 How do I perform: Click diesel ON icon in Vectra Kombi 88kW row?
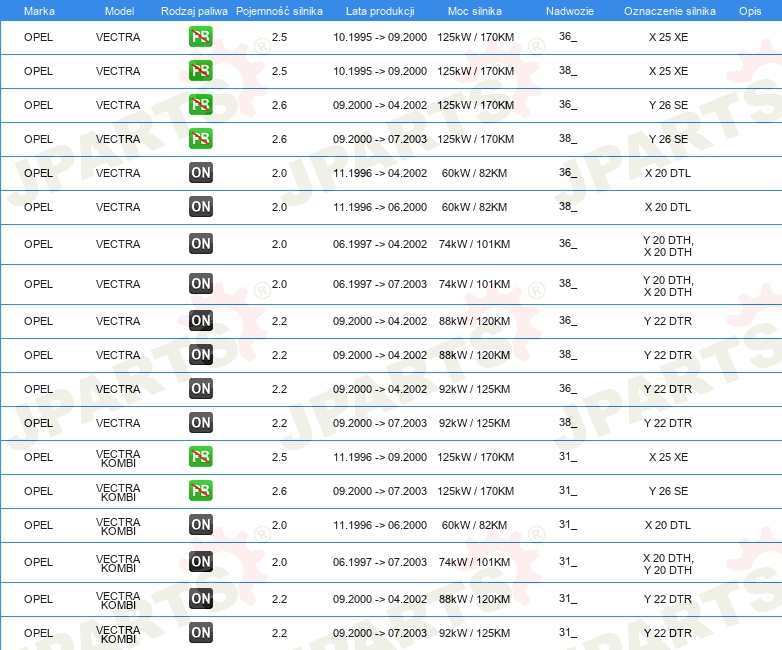pos(200,599)
